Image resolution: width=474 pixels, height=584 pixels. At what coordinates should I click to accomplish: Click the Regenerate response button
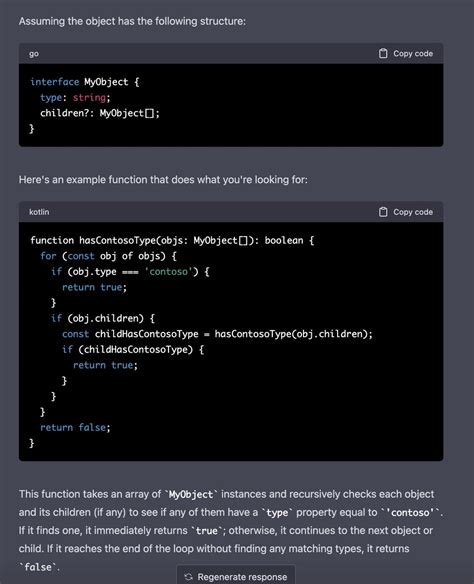point(236,576)
